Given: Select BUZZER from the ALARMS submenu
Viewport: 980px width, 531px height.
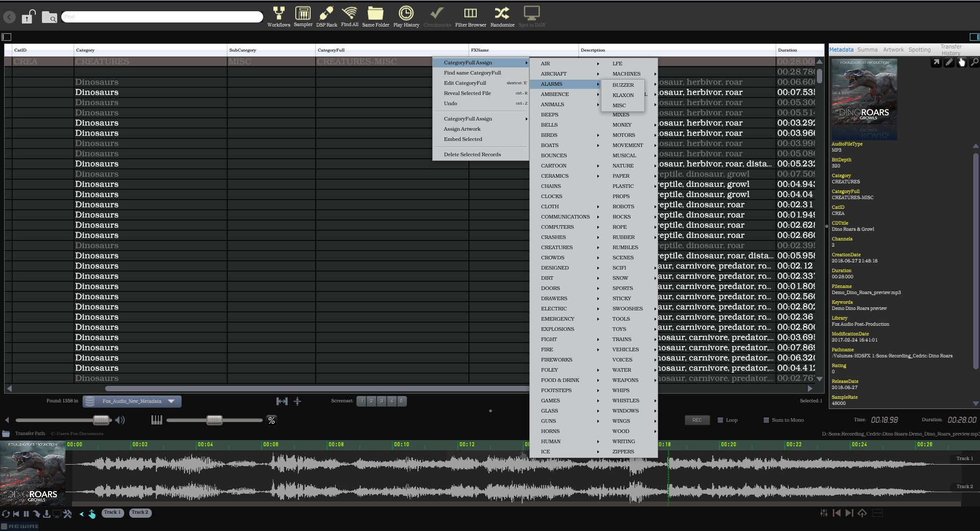Looking at the screenshot, I should pyautogui.click(x=623, y=85).
